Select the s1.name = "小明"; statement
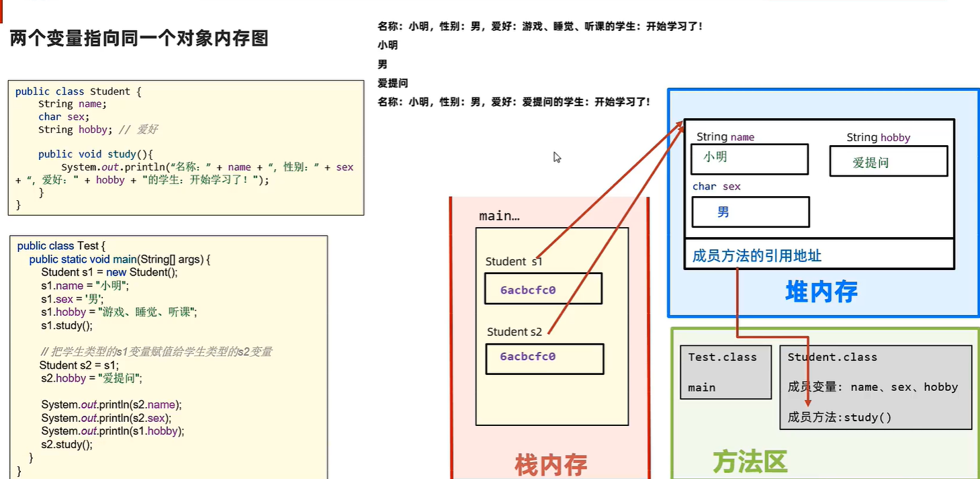The image size is (980, 479). 85,286
